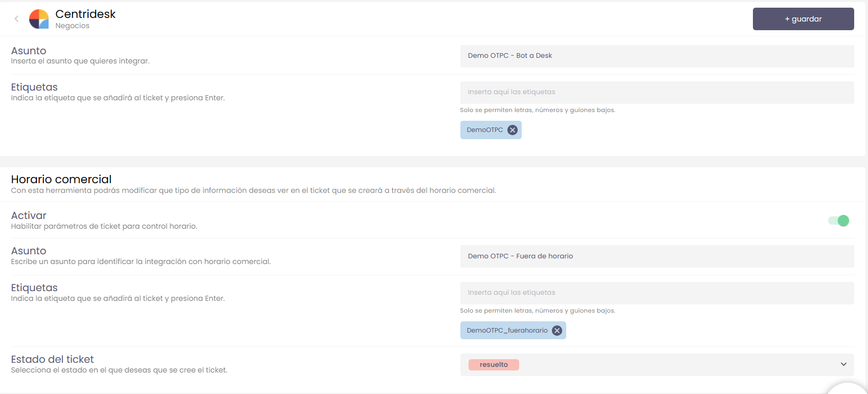Click the Centridesk colorful logo icon
This screenshot has height=394, width=868.
click(39, 19)
